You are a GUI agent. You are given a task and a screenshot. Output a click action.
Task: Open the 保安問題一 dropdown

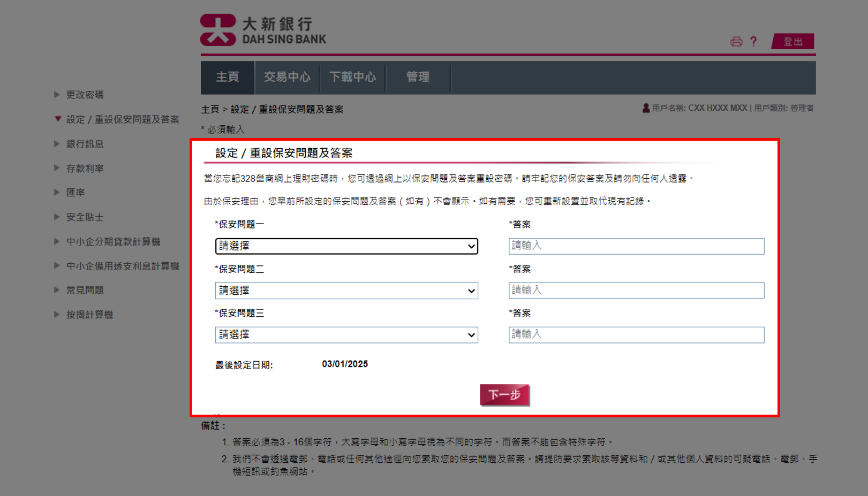[x=346, y=246]
